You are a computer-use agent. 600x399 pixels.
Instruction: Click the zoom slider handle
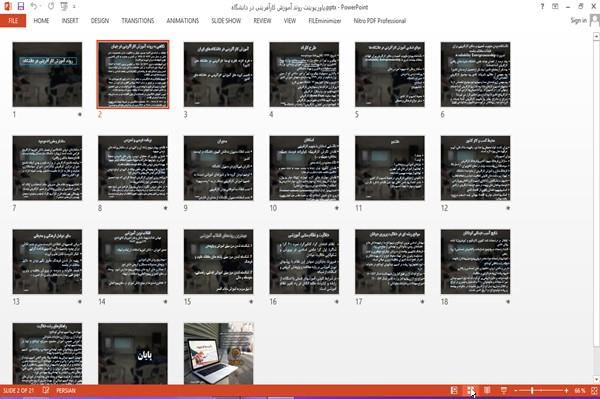pyautogui.click(x=532, y=391)
